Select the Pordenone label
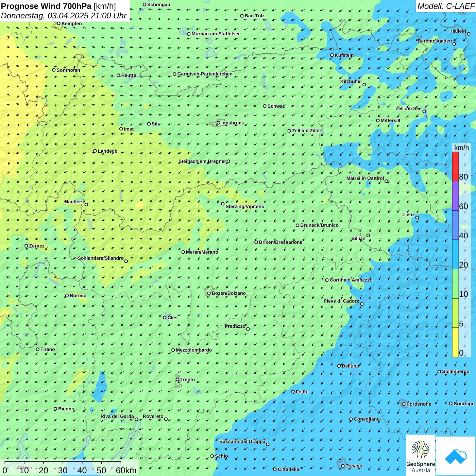Image resolution: width=476 pixels, height=476 pixels. point(419,404)
